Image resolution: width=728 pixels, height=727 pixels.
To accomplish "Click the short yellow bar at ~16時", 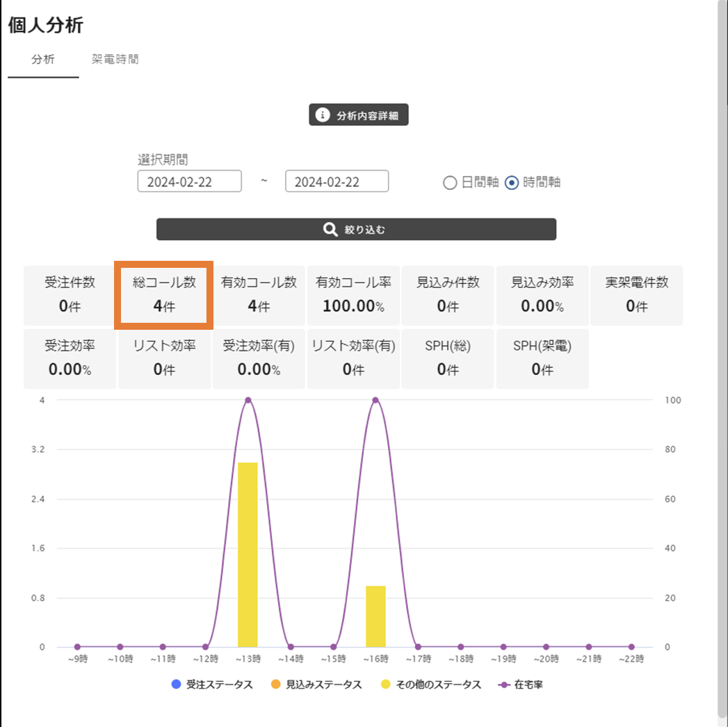I will pos(375,616).
